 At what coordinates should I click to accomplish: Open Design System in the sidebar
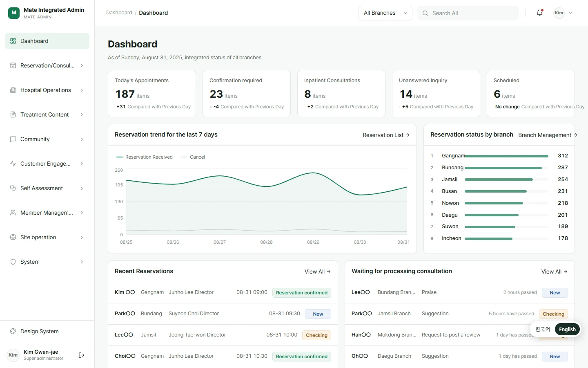point(47,331)
